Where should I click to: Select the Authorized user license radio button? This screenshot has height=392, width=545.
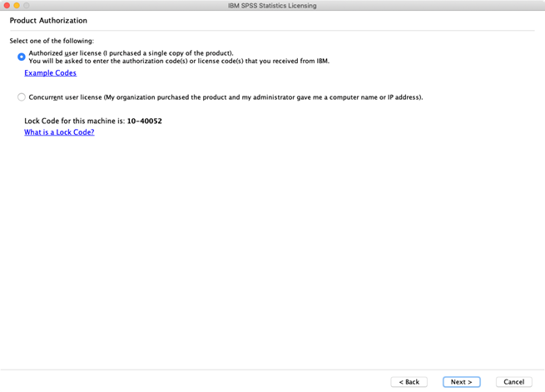point(22,57)
